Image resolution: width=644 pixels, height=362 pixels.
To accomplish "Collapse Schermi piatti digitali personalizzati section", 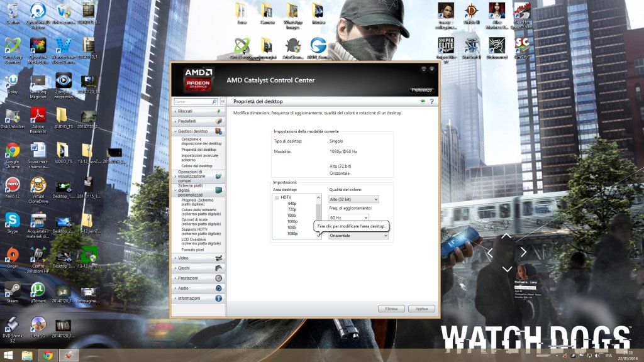I will coord(198,190).
